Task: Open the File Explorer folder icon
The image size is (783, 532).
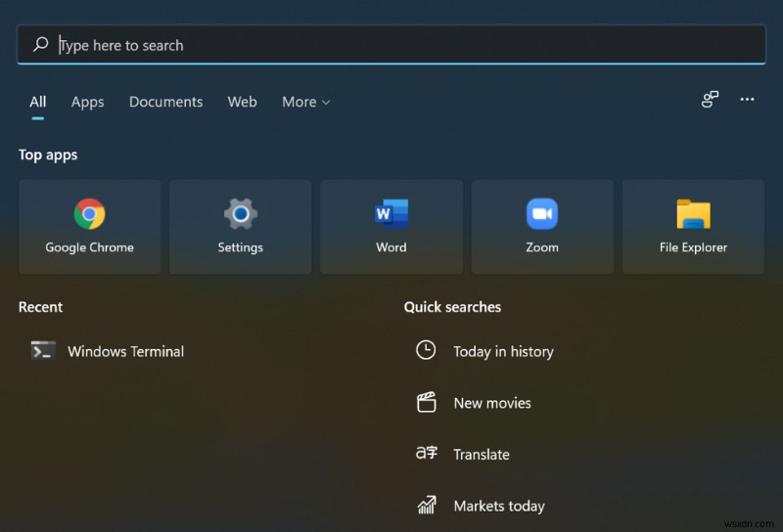Action: (693, 213)
